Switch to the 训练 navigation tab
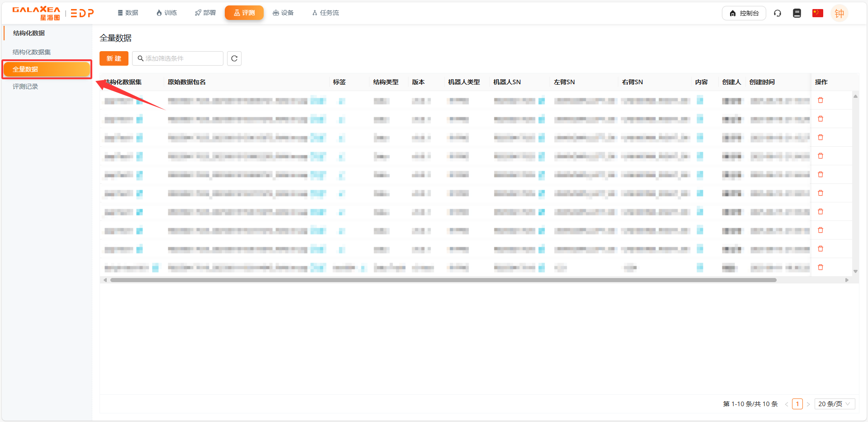The height and width of the screenshot is (422, 868). [x=166, y=13]
